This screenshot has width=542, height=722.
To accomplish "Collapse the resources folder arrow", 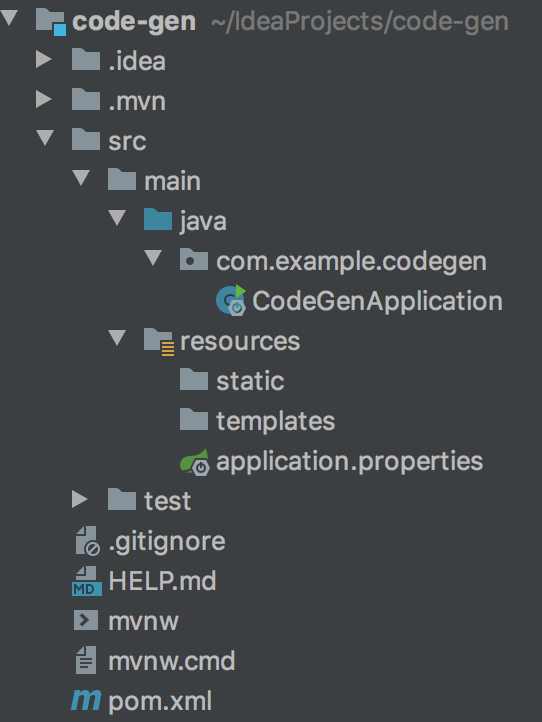I will (x=117, y=338).
